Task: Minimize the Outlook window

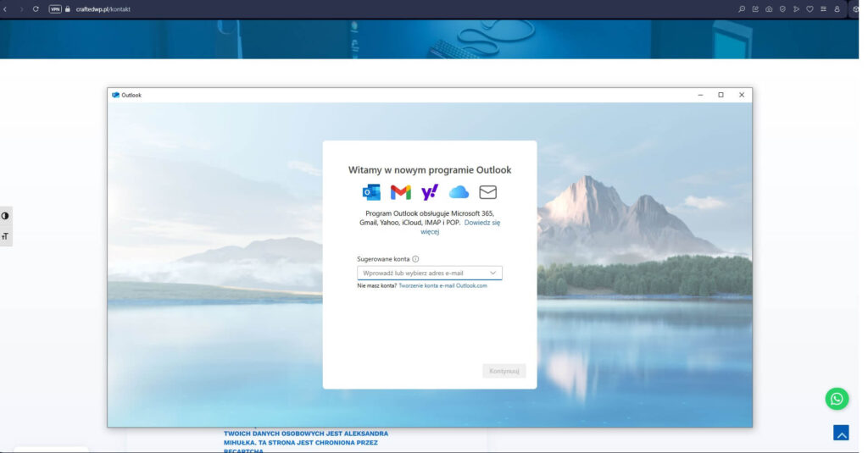Action: [x=700, y=95]
